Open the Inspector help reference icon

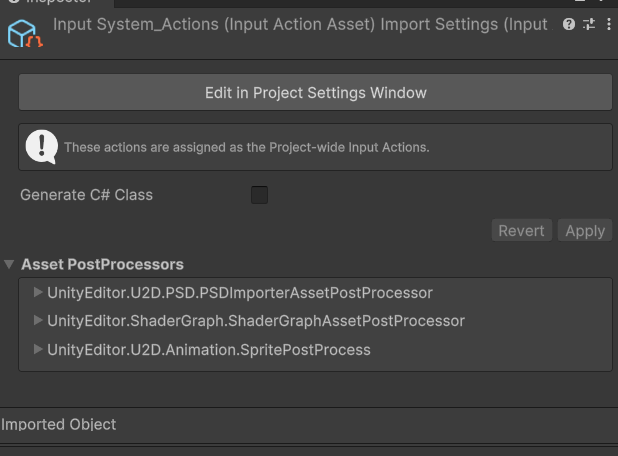tap(569, 24)
